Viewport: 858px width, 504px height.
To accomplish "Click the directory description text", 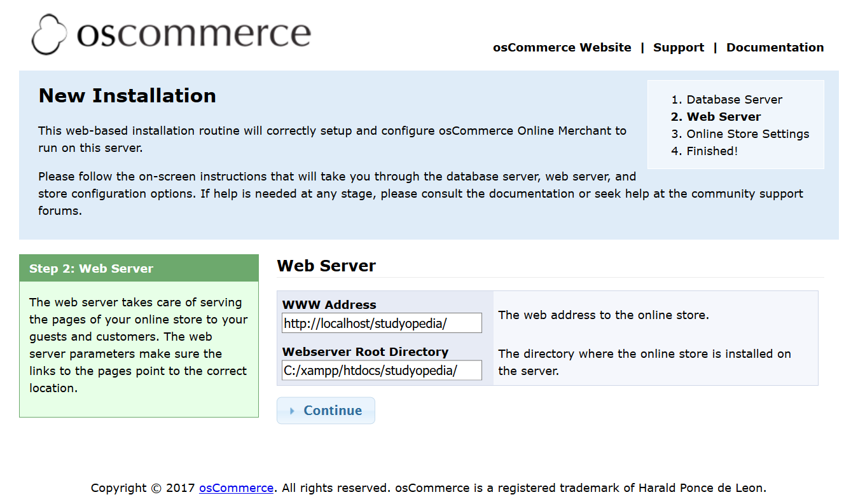I will pyautogui.click(x=644, y=362).
